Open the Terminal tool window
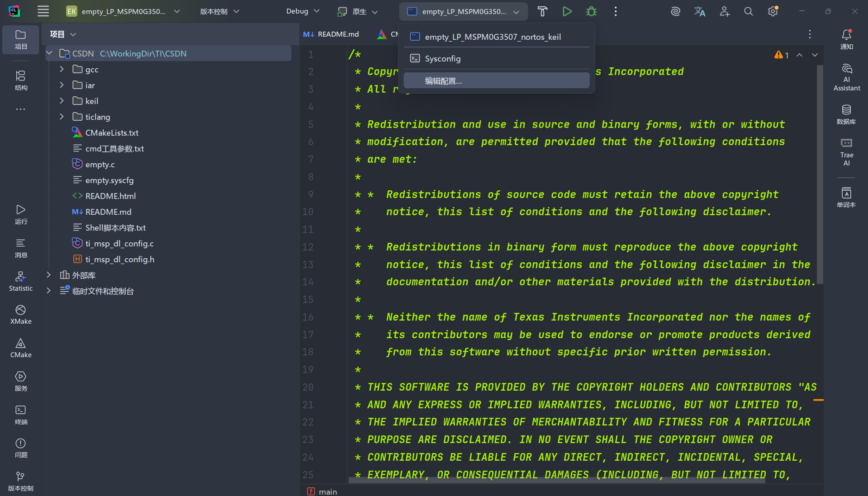This screenshot has height=496, width=868. pos(21,415)
